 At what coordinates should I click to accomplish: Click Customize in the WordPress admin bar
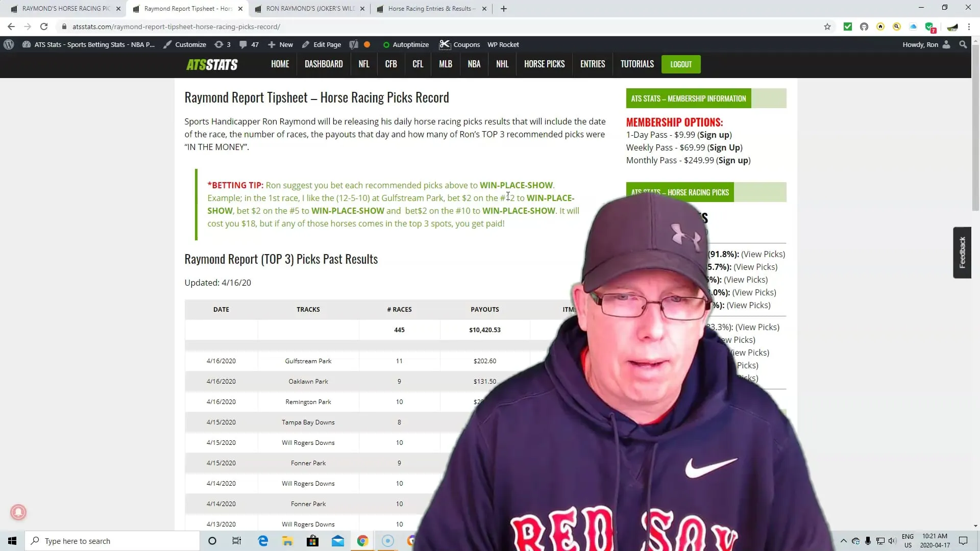185,44
